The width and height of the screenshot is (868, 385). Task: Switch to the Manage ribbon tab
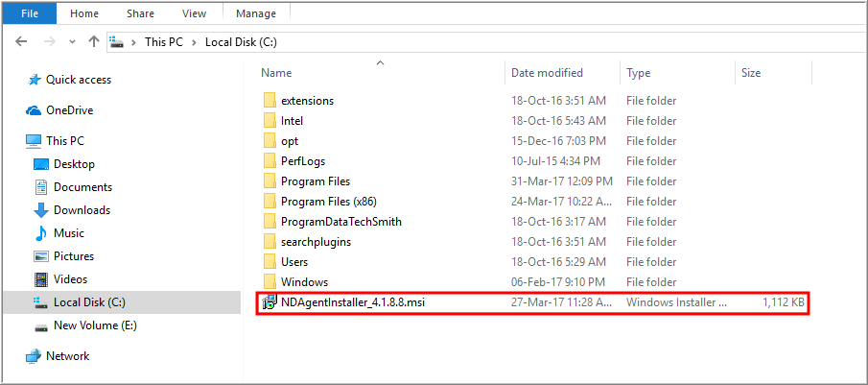(x=256, y=13)
